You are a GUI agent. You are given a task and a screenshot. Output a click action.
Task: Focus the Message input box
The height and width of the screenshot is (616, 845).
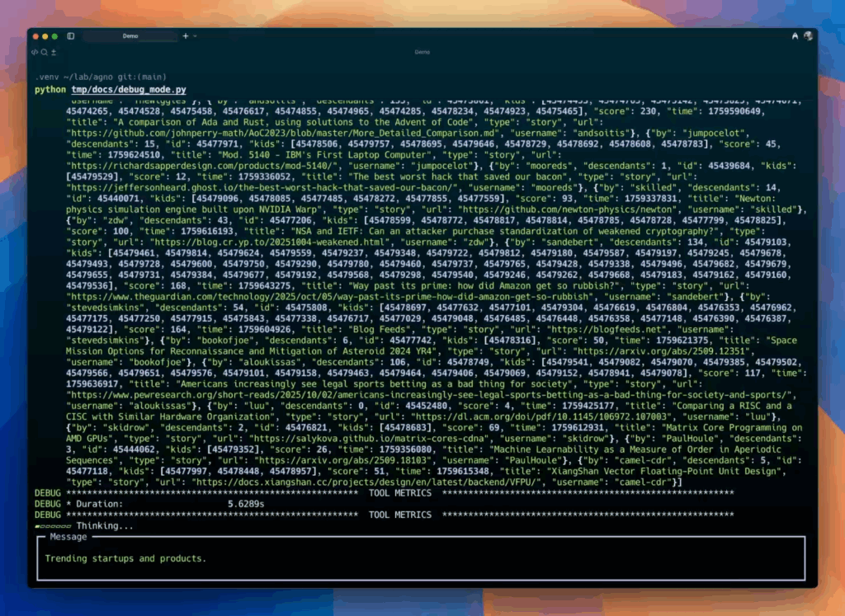(421, 558)
